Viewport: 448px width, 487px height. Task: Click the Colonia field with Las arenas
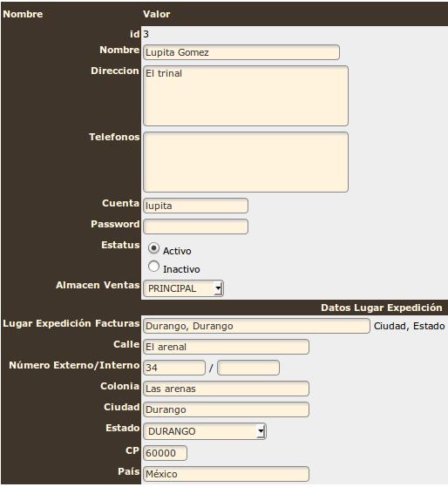click(226, 389)
